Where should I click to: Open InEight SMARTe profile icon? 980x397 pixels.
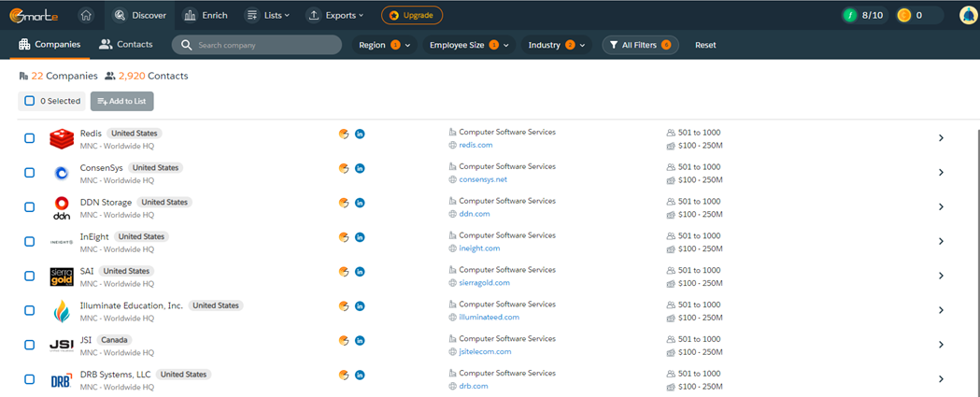click(343, 237)
